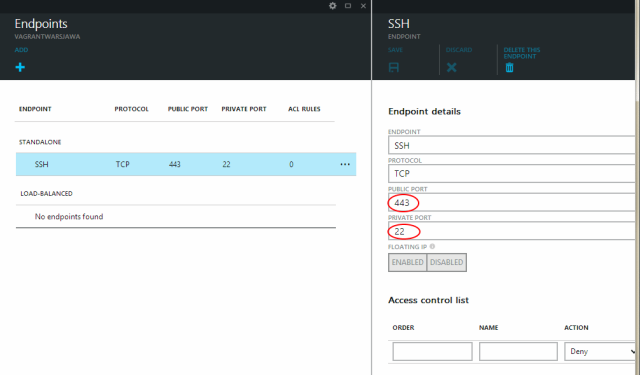The height and width of the screenshot is (375, 640).
Task: Focus the Private Port field with 22
Action: pyautogui.click(x=511, y=231)
